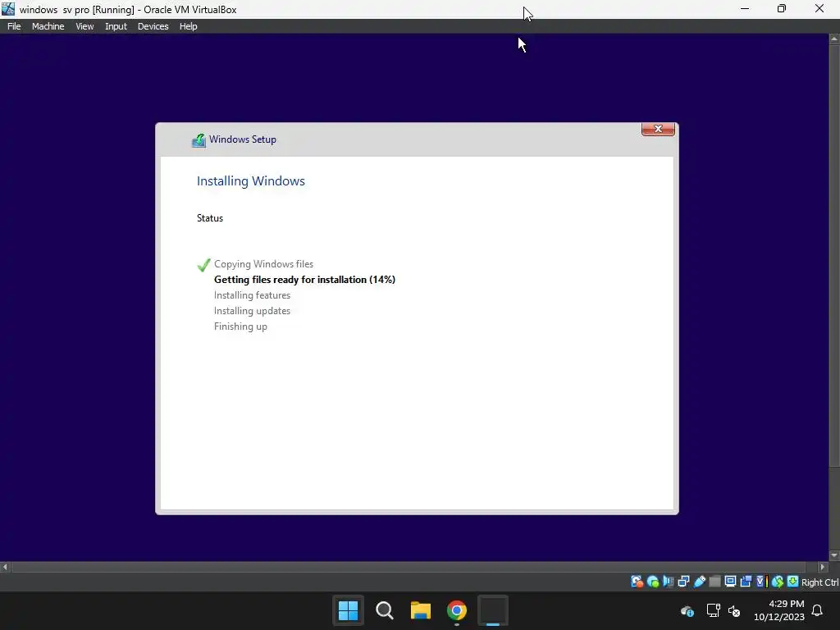
Task: Click the VirtualBox title bar app icon
Action: [8, 9]
